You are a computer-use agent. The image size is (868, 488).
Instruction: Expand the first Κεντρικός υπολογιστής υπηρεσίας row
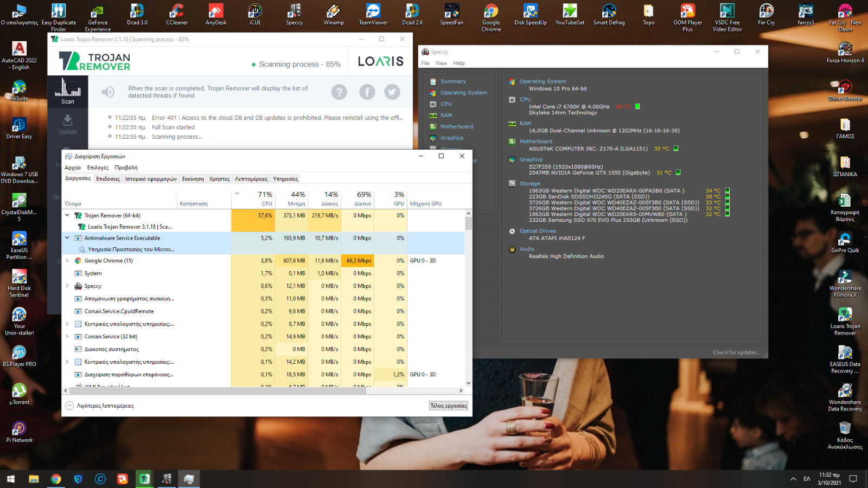click(67, 324)
